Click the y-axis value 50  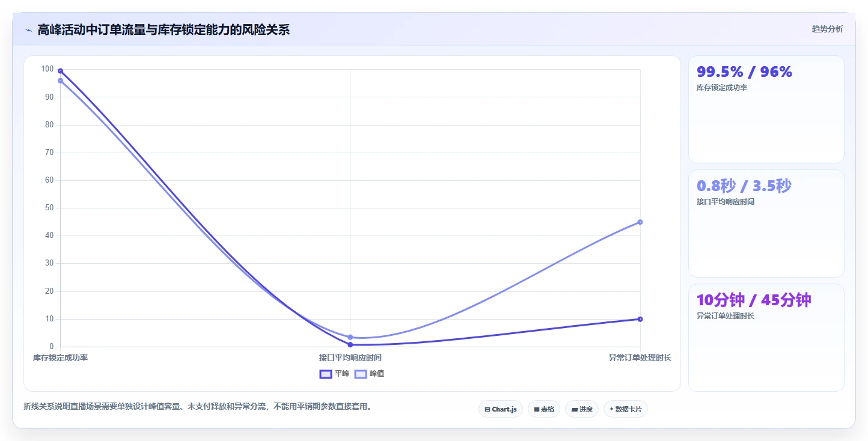point(49,208)
